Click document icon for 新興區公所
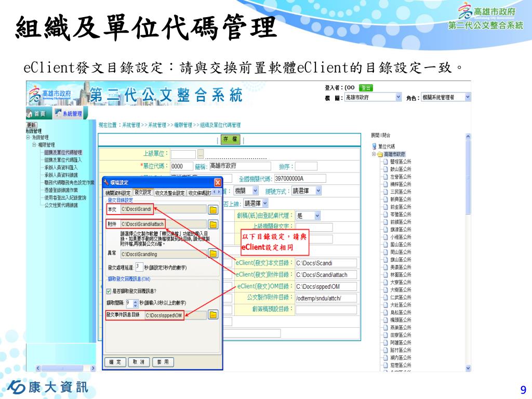Image resolution: width=532 pixels, height=399 pixels. (385, 199)
